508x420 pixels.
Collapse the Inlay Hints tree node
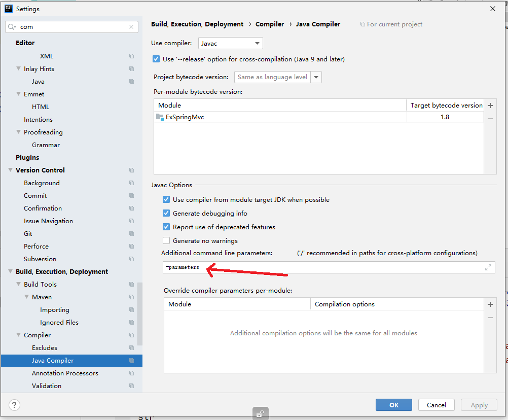coord(18,68)
